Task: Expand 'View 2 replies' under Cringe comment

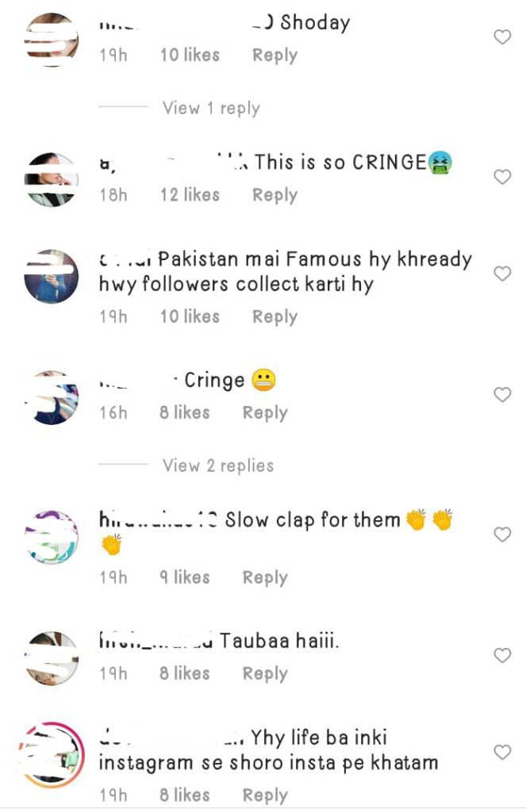Action: click(217, 465)
